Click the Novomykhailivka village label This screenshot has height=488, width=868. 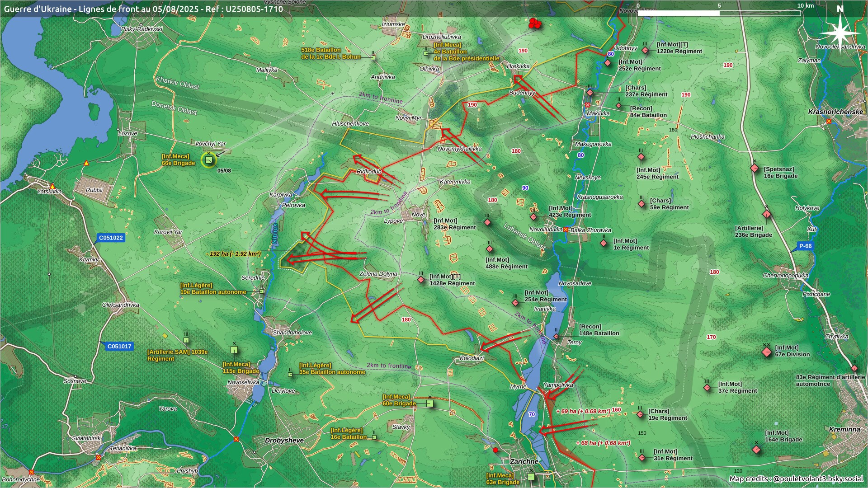pyautogui.click(x=460, y=149)
